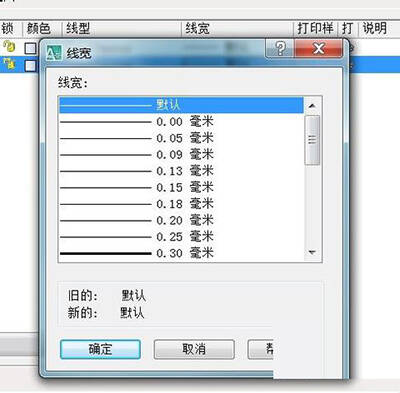400x393 pixels.
Task: Choose the 0.05 毫米 lineweight
Action: pos(181,138)
